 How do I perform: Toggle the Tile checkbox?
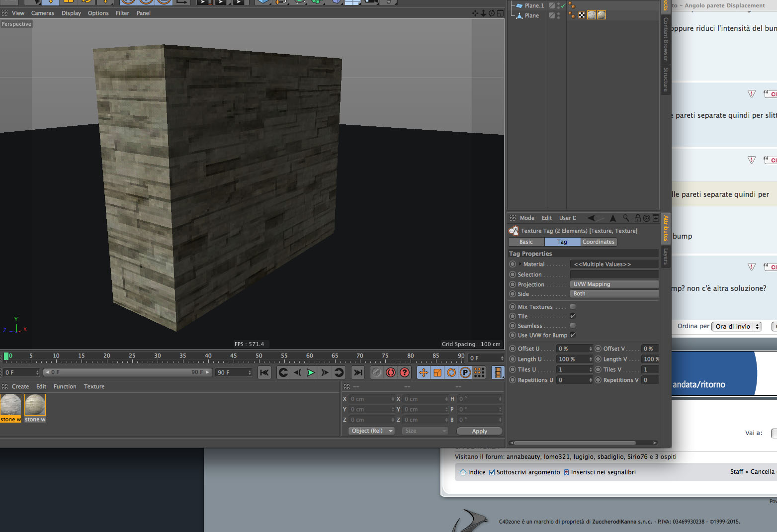[573, 316]
